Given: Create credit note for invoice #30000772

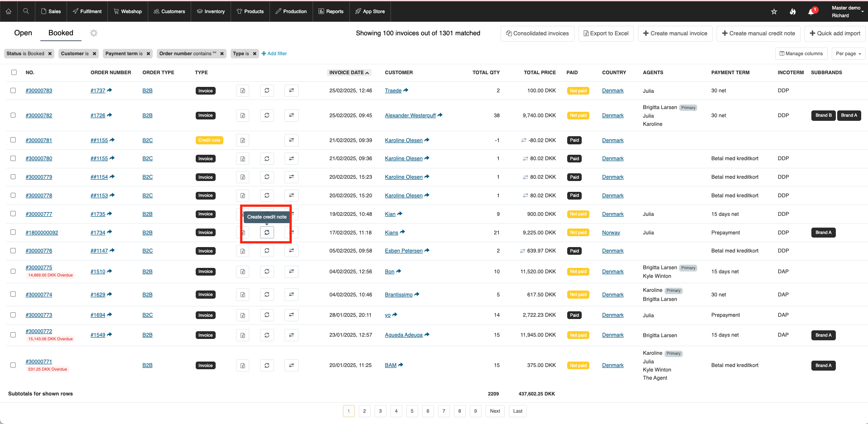Looking at the screenshot, I should click(267, 335).
